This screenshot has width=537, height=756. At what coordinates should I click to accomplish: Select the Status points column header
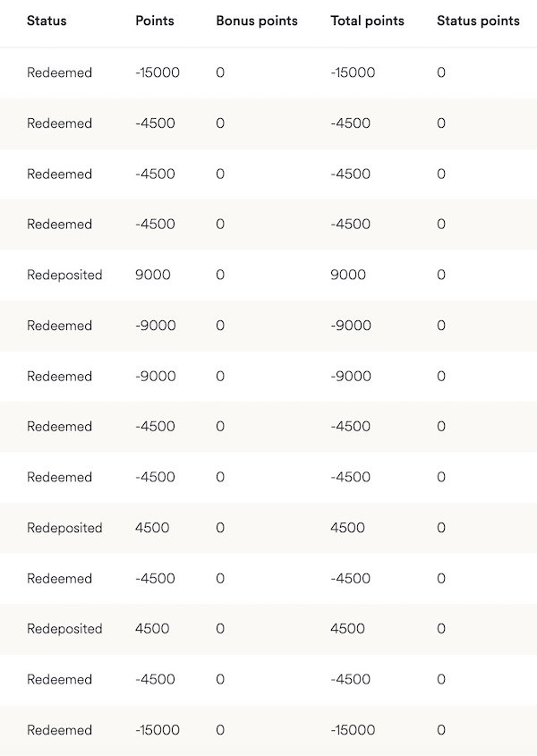coord(478,21)
